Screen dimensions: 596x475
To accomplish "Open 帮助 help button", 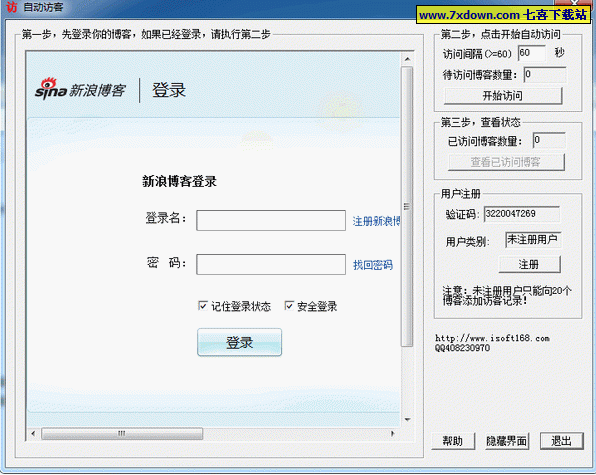I will coord(453,441).
